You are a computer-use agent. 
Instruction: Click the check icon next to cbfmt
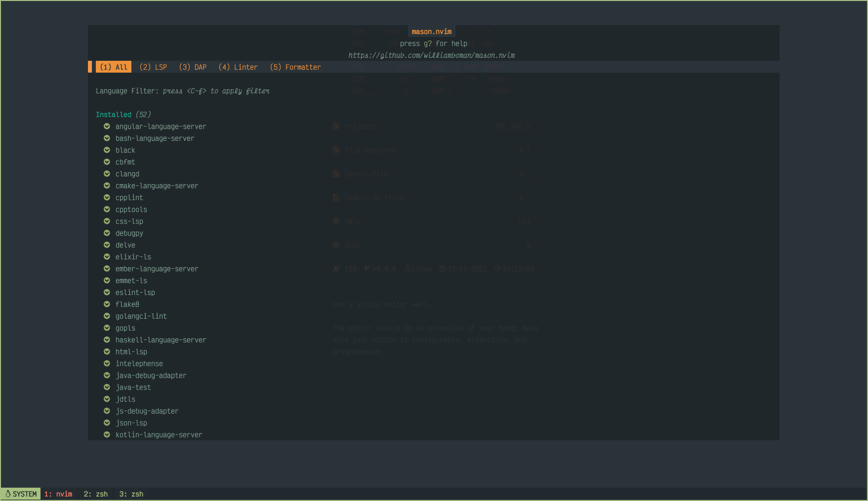[107, 162]
